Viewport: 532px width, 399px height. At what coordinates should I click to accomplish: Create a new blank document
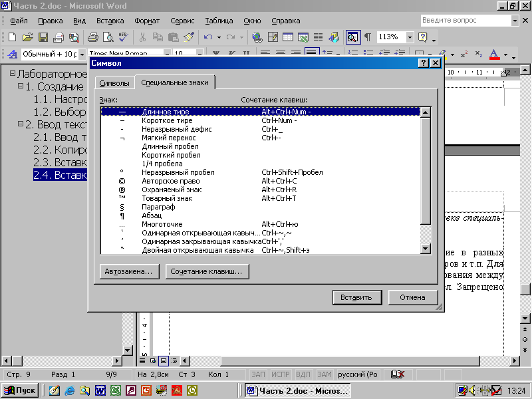coord(12,37)
